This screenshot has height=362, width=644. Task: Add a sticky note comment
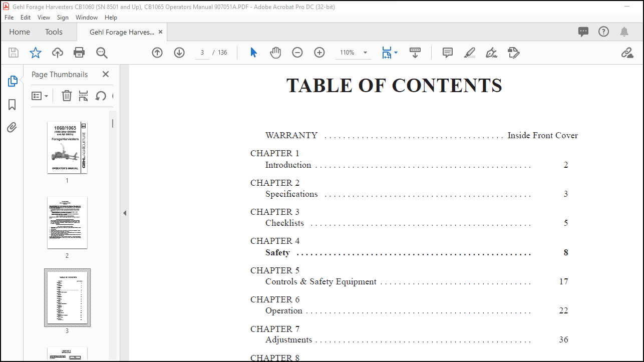pyautogui.click(x=448, y=53)
